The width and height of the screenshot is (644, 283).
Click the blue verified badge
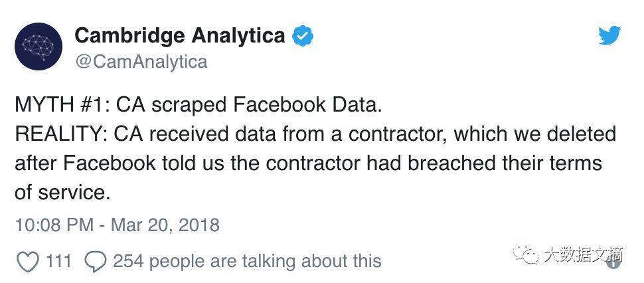(303, 36)
